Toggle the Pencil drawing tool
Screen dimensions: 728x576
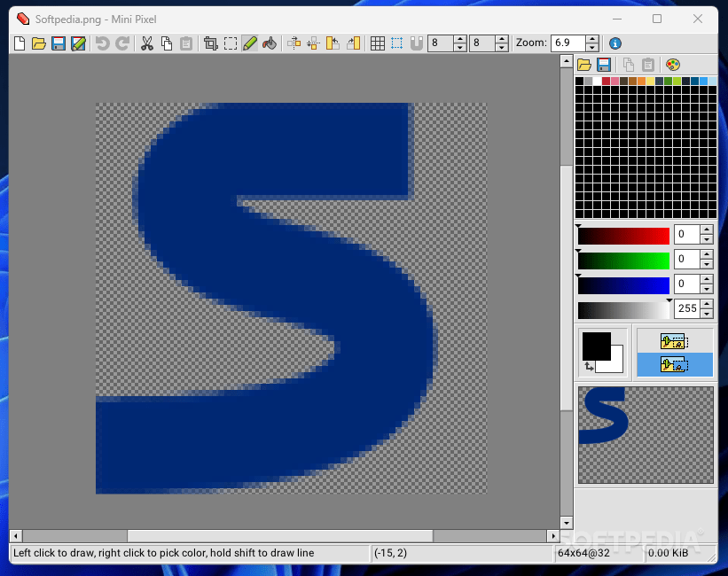click(x=250, y=43)
